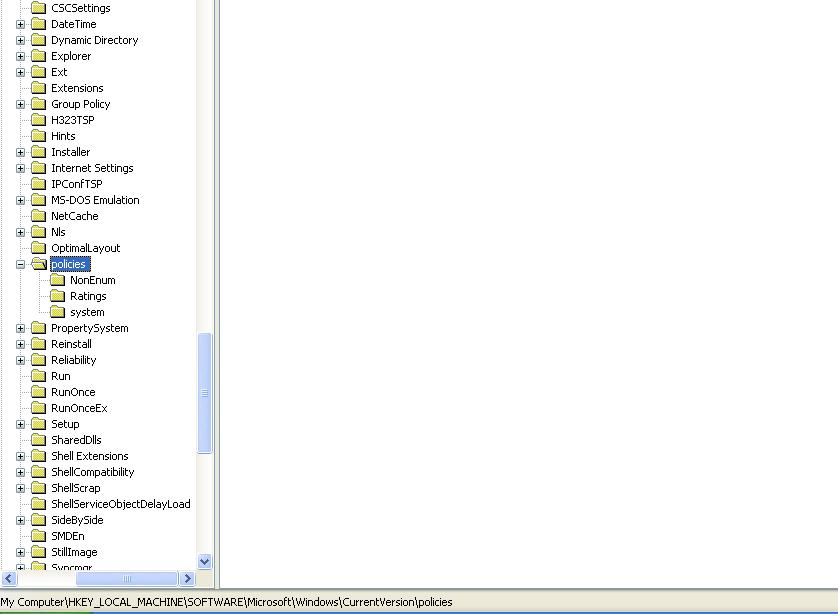Click the system folder icon
Viewport: 838px width, 614px height.
pos(58,312)
